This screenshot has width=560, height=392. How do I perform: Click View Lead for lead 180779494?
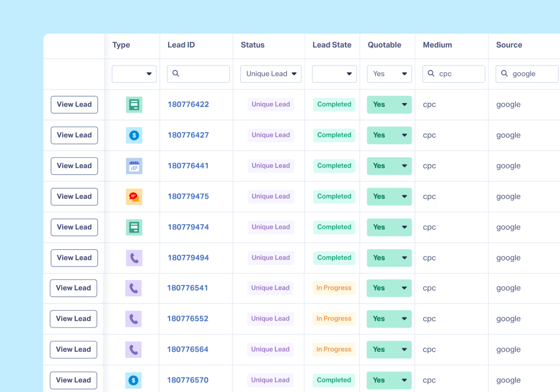[x=74, y=258]
